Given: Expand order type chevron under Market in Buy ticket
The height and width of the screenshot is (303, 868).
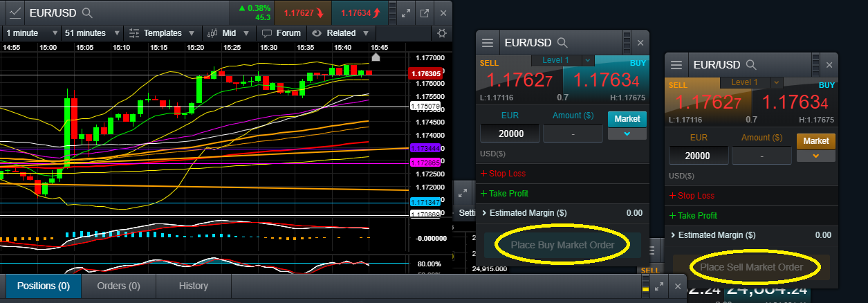Looking at the screenshot, I should pos(627,134).
